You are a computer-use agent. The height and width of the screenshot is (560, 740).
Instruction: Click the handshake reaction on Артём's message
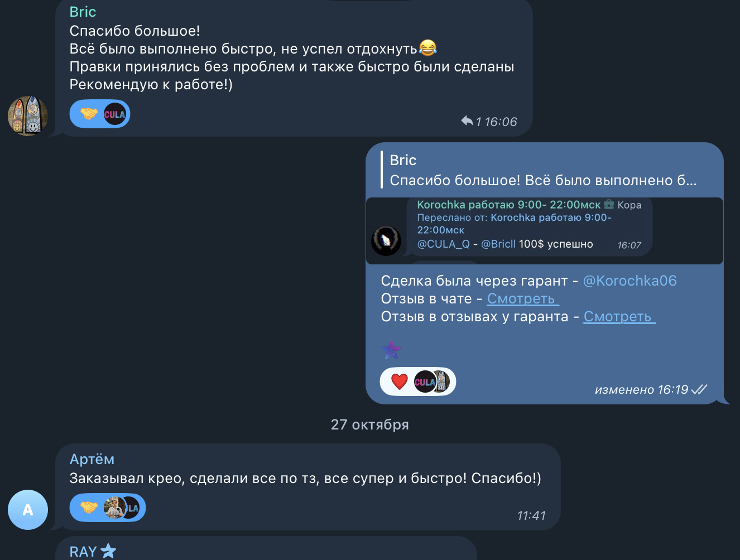click(89, 508)
